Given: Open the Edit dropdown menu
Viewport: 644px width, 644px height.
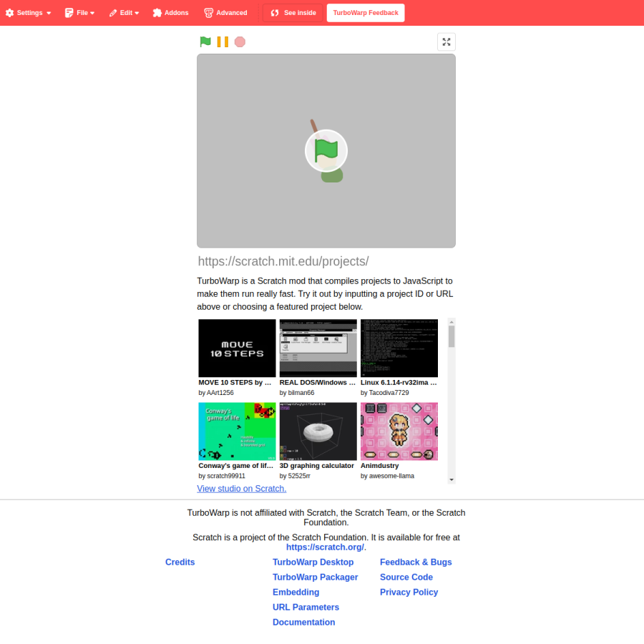Looking at the screenshot, I should click(124, 13).
